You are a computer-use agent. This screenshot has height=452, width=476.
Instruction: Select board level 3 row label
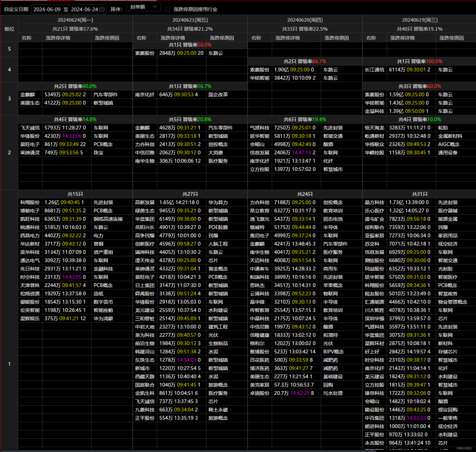pyautogui.click(x=9, y=99)
